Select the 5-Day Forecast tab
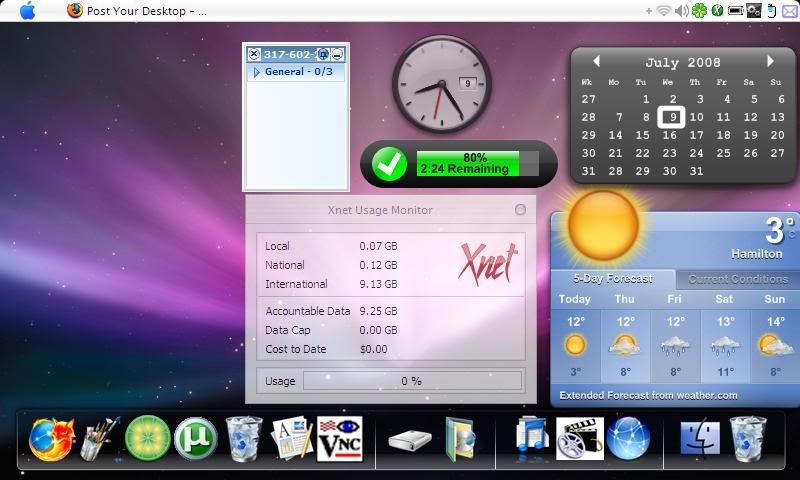Viewport: 800px width, 480px height. click(613, 279)
